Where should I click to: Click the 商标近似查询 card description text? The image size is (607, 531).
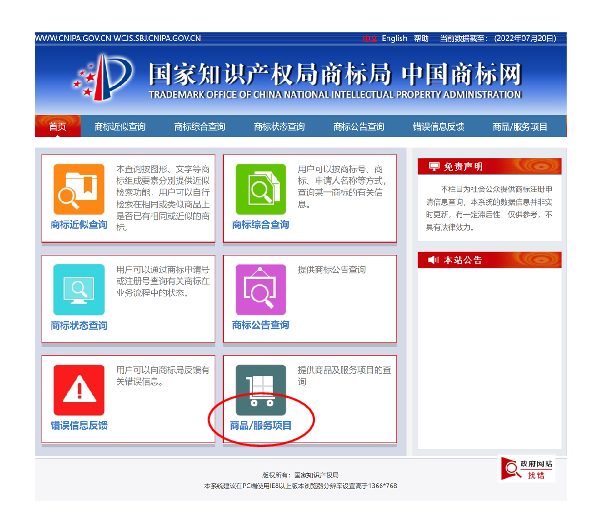click(163, 198)
